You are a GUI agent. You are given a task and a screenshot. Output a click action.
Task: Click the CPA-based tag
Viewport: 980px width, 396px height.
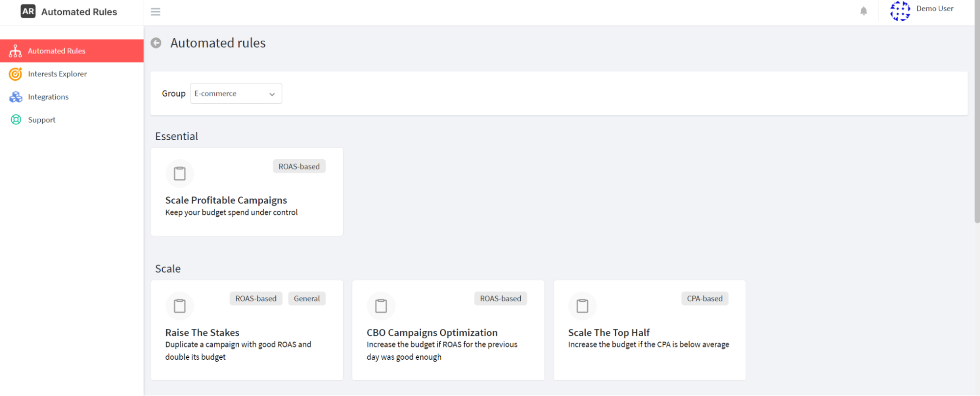tap(704, 298)
